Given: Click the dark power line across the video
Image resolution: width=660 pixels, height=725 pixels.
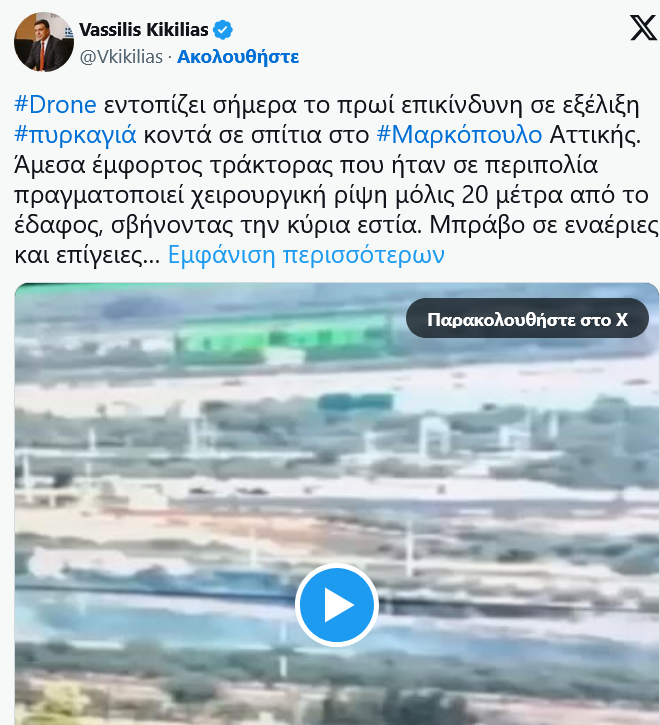Looking at the screenshot, I should pyautogui.click(x=337, y=598).
